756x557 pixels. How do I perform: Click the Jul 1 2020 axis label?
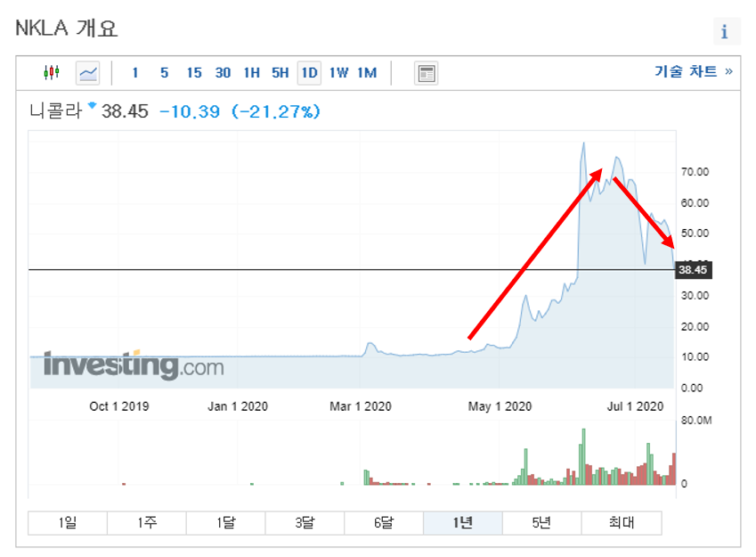pos(635,406)
